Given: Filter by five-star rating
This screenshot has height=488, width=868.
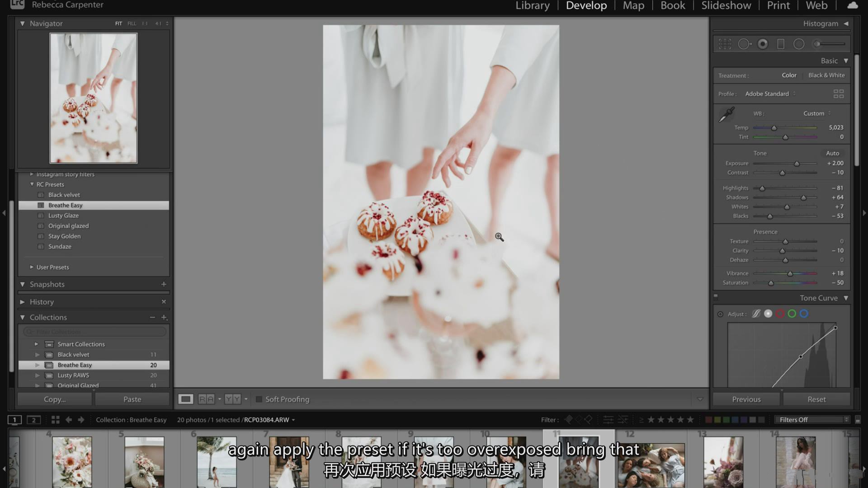Looking at the screenshot, I should coord(690,420).
